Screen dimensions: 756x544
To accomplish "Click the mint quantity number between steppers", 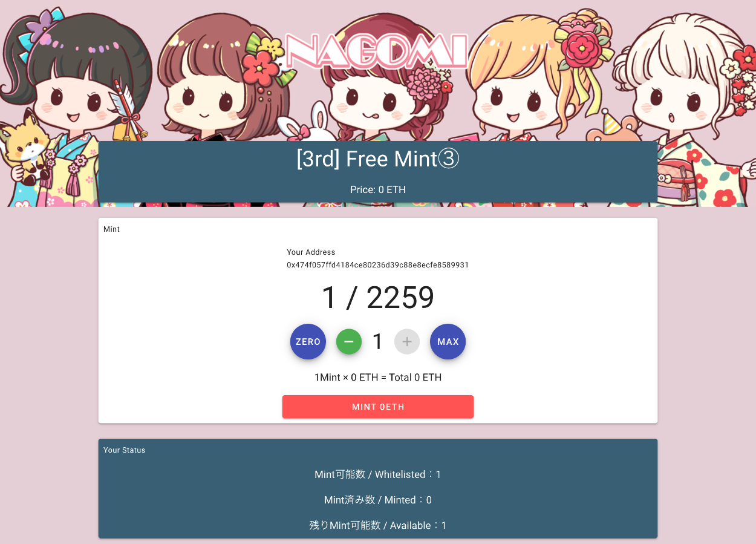I will [x=378, y=341].
